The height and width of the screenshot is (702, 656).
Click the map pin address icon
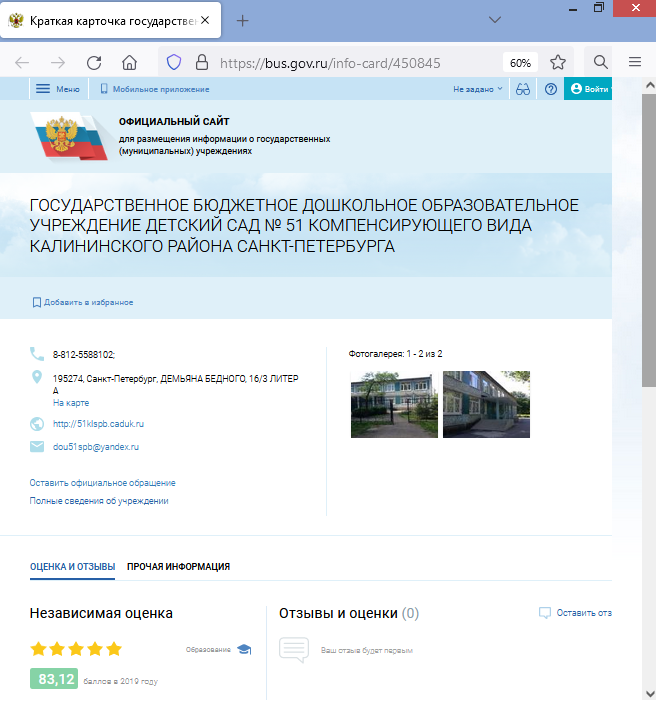tap(37, 377)
